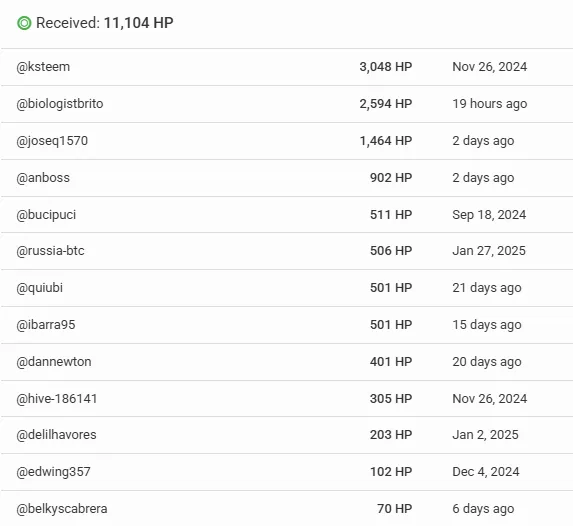Go to the @bucipuci profile
Viewport: 573px width, 526px height.
(x=46, y=215)
